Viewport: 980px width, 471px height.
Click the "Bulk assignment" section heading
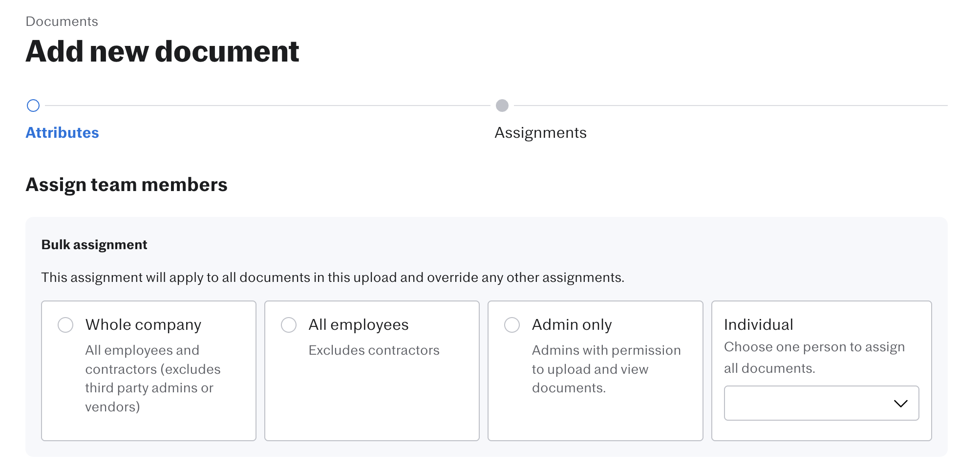(x=94, y=245)
